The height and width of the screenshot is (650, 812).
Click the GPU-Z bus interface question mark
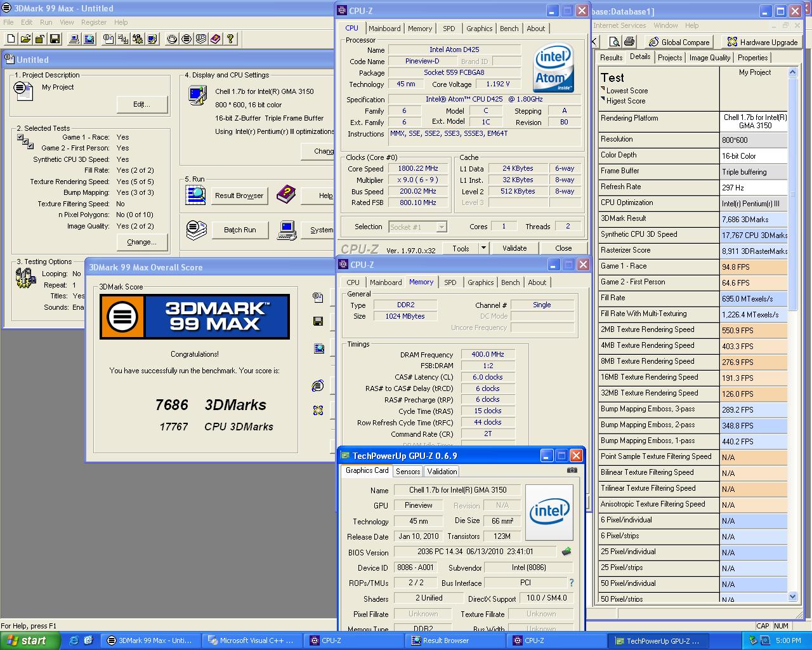572,583
